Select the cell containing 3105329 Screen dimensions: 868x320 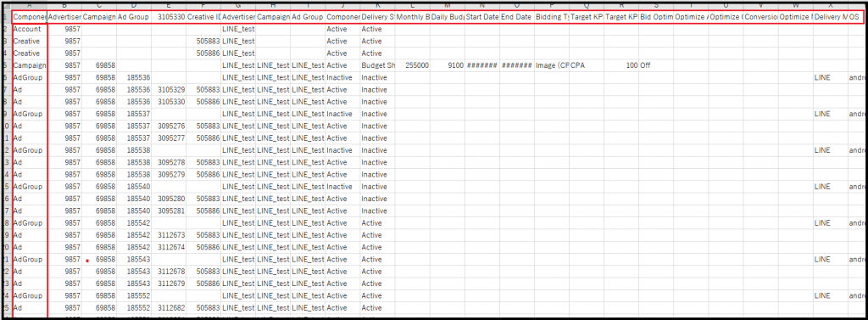coord(169,90)
